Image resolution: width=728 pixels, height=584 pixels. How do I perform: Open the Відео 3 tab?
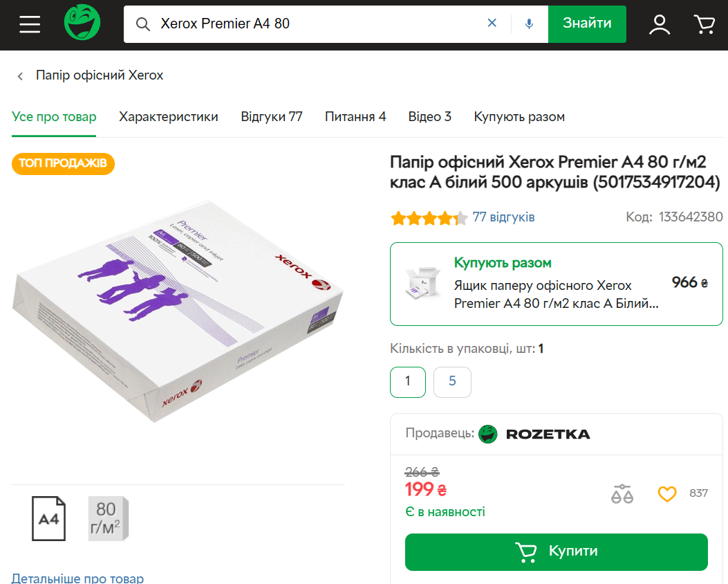[429, 117]
